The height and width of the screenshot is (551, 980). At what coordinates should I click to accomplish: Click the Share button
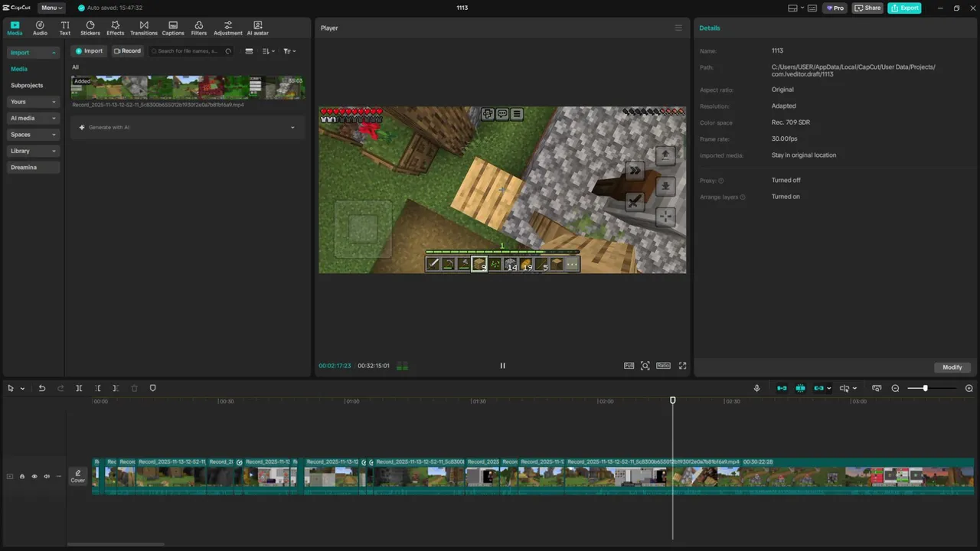(867, 8)
